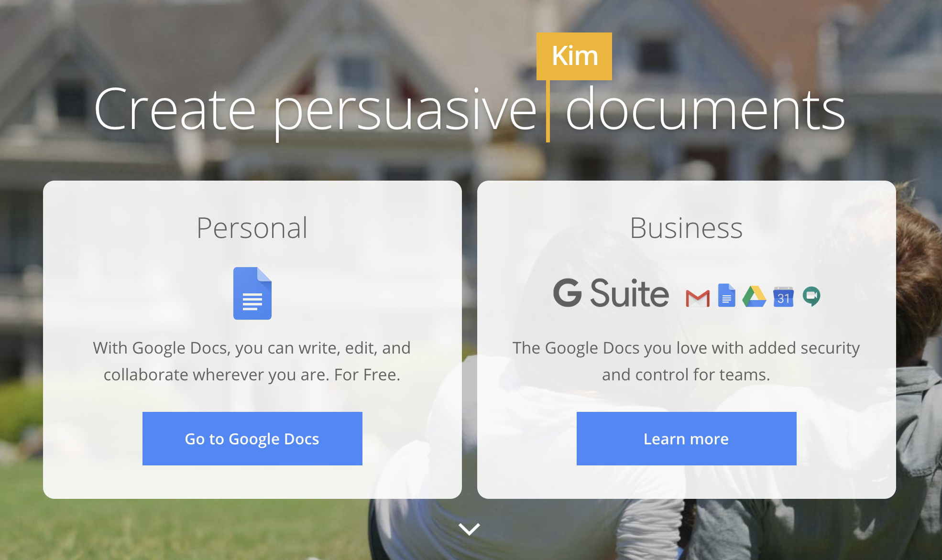Click the Google Meet green chat icon
The height and width of the screenshot is (560, 942).
811,296
